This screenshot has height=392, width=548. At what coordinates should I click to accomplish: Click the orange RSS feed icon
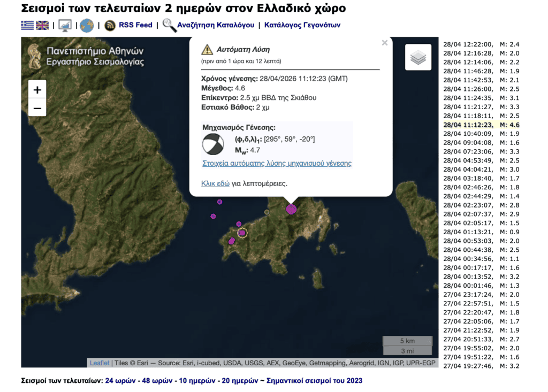(110, 25)
